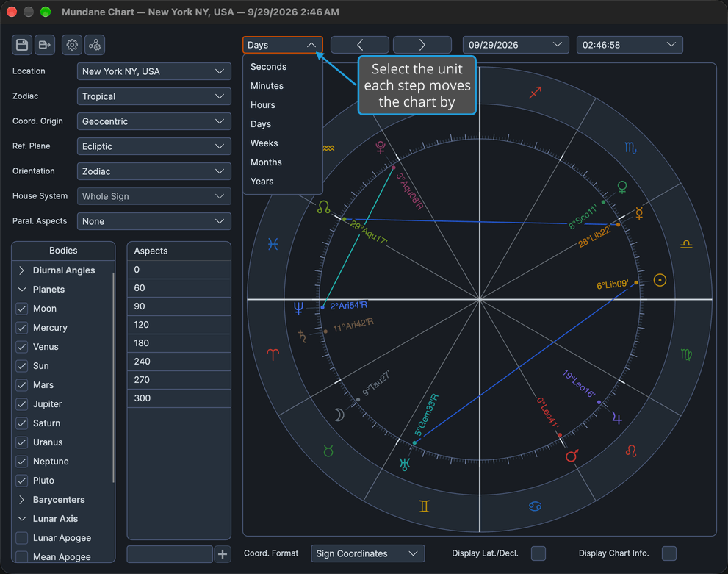The width and height of the screenshot is (728, 574).
Task: Click the Saturn glyph in the chart
Action: click(x=302, y=336)
